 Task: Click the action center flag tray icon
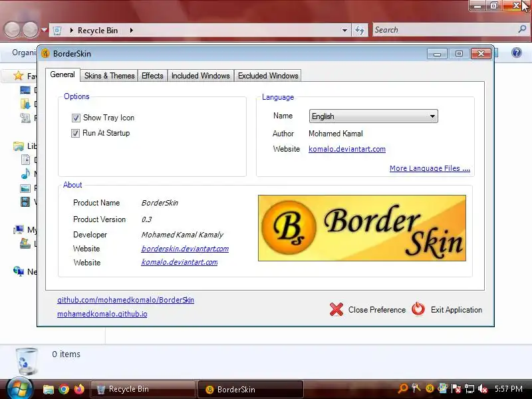[x=456, y=389]
